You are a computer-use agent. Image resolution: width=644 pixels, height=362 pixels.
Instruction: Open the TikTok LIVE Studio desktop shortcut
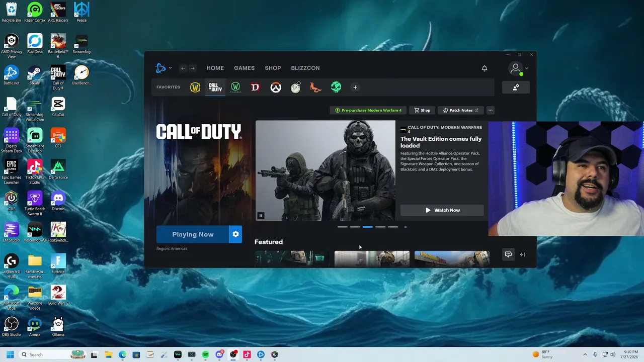point(35,172)
